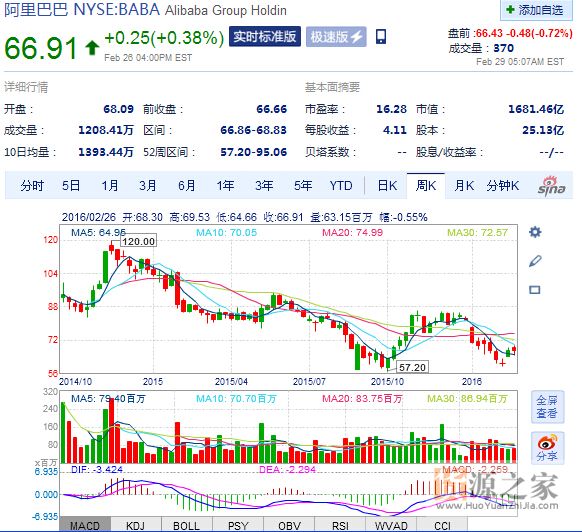Open the mobile phone version icon
Viewport: 582px width, 532px height.
[381, 37]
